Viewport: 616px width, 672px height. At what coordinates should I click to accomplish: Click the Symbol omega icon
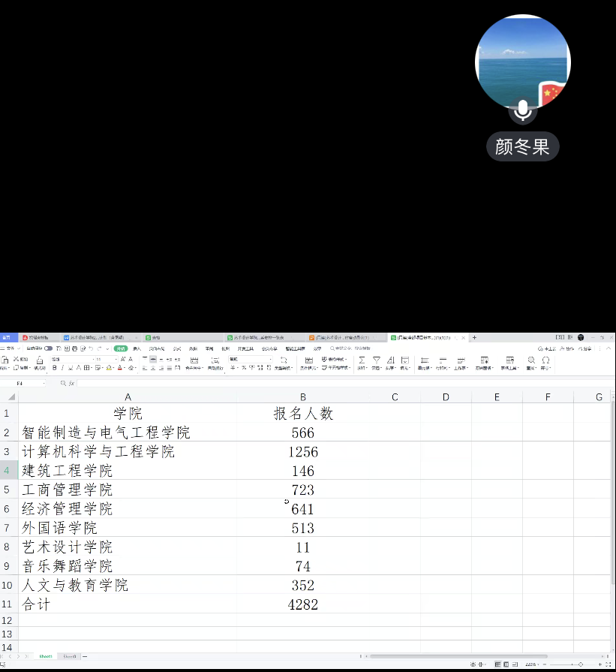pos(545,360)
